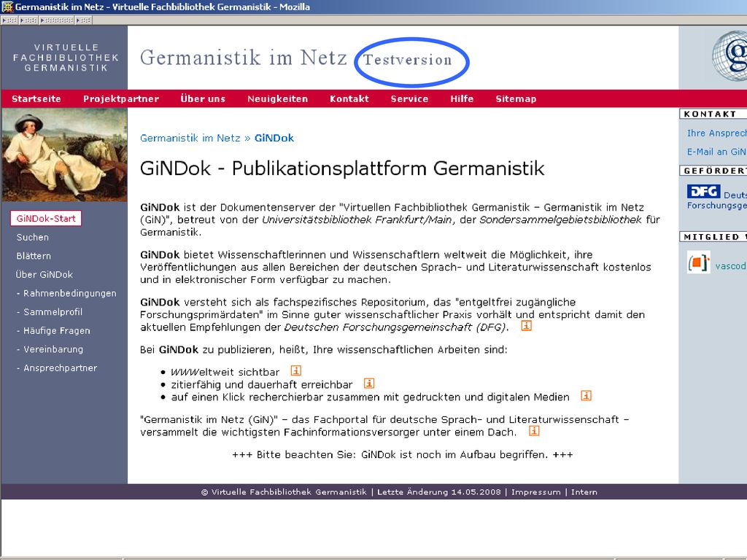This screenshot has height=560, width=747.
Task: Open info icon after DFG recommendations paragraph
Action: click(526, 326)
